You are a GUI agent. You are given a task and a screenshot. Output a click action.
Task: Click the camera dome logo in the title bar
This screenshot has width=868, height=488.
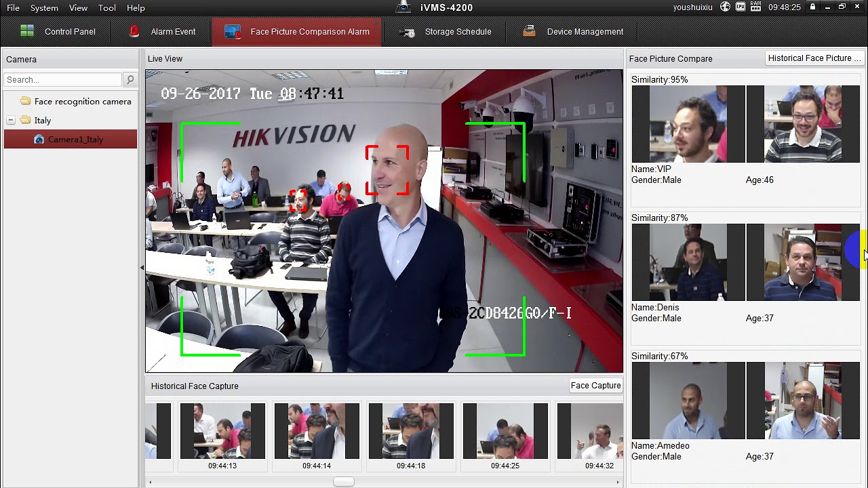[403, 7]
